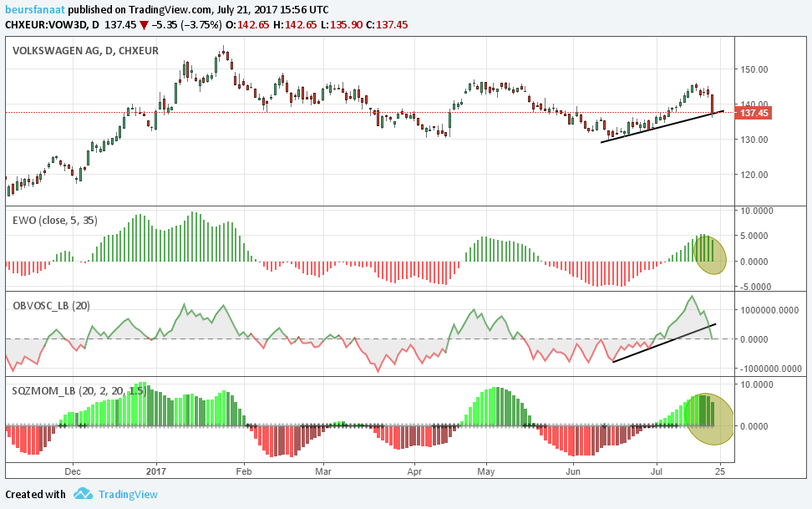Click the Feb label on time axis

point(243,471)
